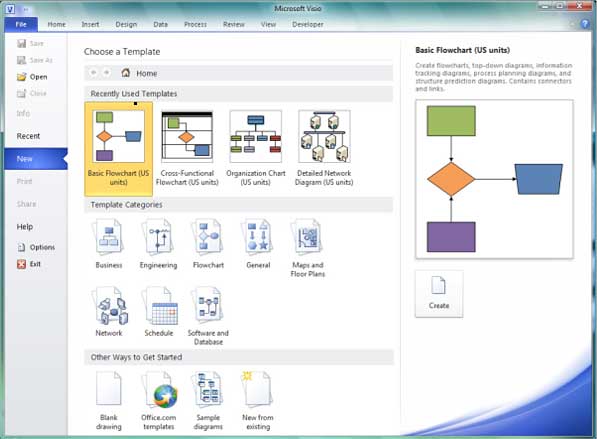Open the Engineering template category
The image size is (597, 439).
point(158,244)
